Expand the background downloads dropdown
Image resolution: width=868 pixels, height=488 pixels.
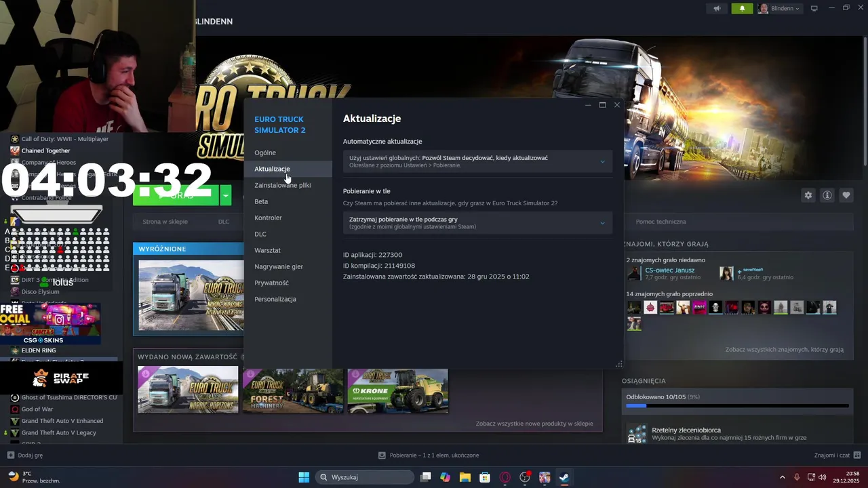click(477, 223)
